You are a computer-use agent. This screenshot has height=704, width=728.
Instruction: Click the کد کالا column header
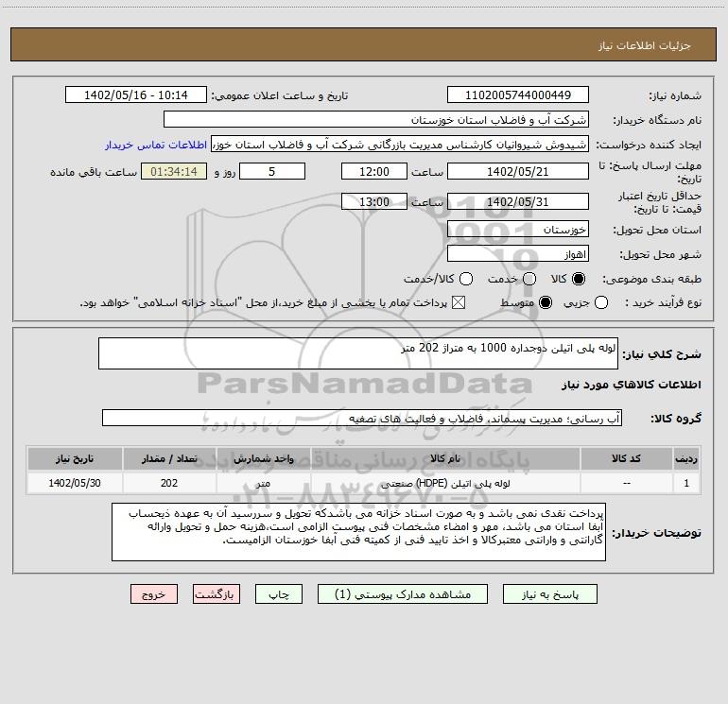point(626,459)
